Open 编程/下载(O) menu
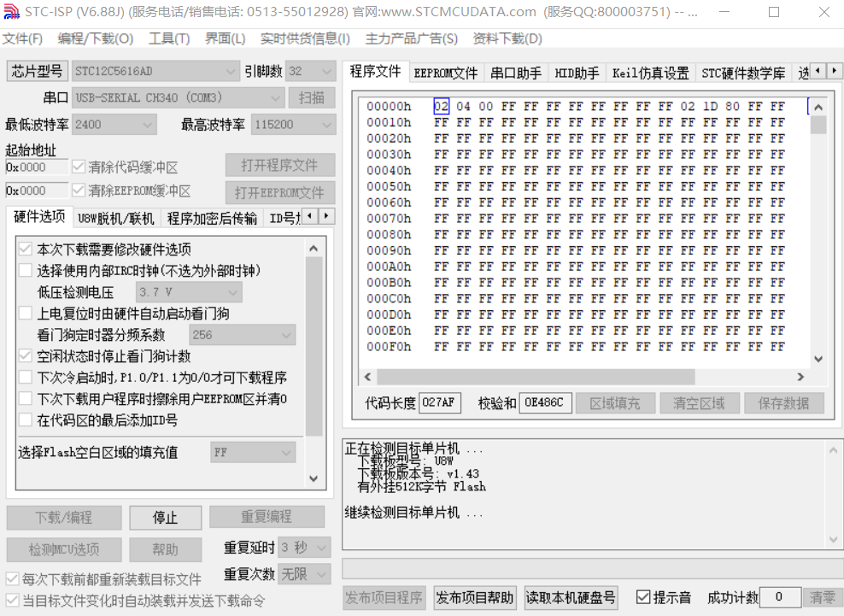Screen dimensions: 844x616 pos(96,38)
